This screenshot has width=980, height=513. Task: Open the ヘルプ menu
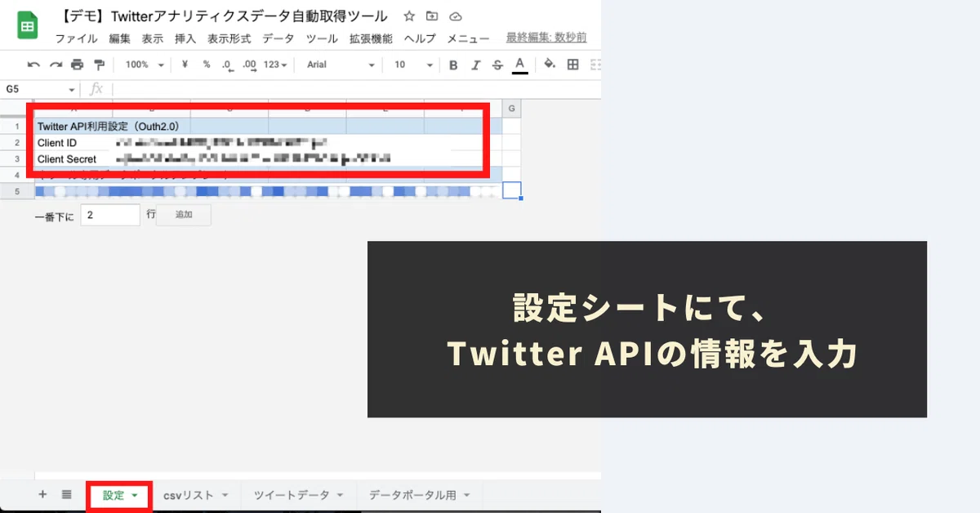click(420, 38)
